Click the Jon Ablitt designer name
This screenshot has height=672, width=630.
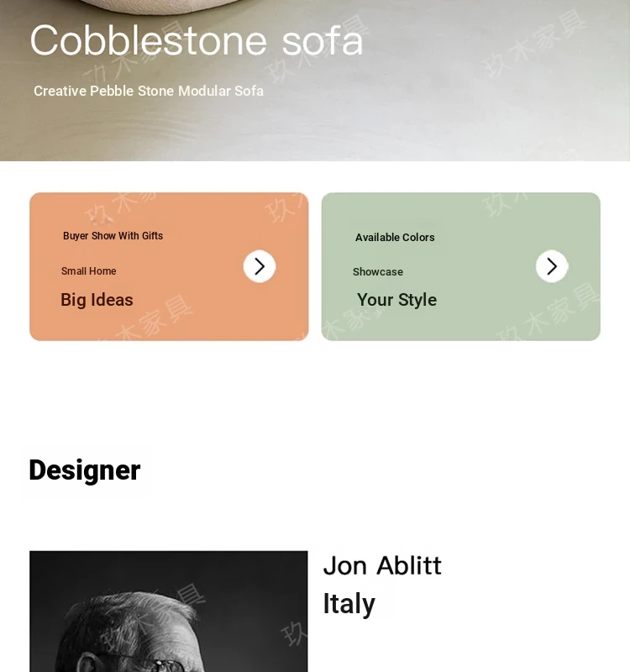pos(382,565)
